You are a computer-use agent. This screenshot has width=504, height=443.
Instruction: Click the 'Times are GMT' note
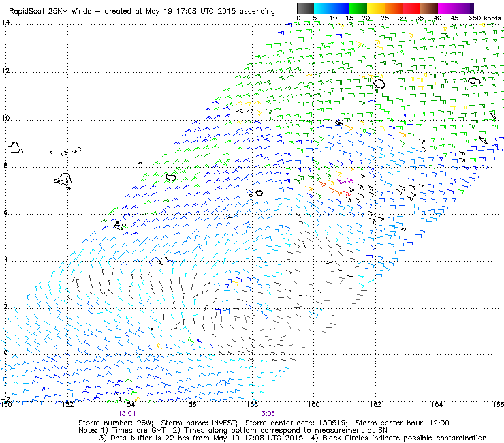138,430
